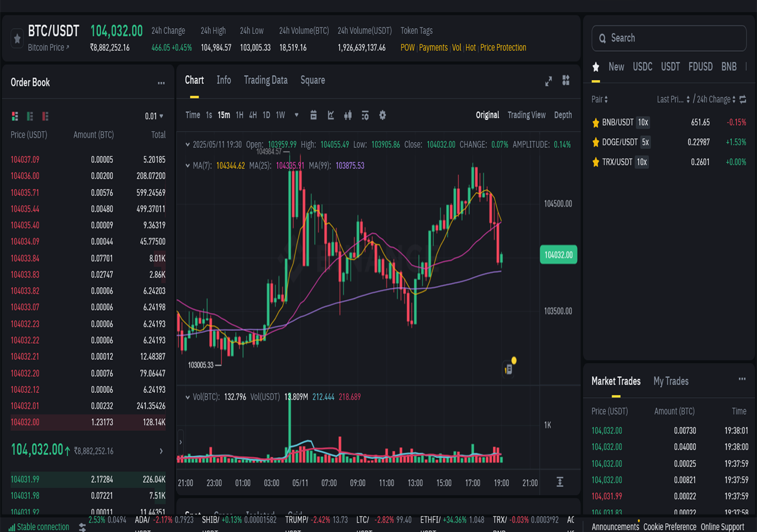Screen dimensions: 757x532
Task: Open the 0.01 price precision dropdown
Action: [154, 116]
